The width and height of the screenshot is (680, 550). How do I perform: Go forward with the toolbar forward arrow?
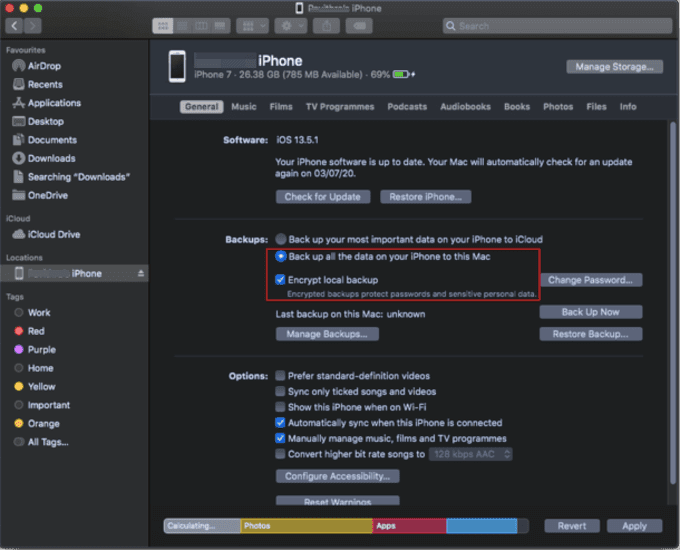click(33, 26)
